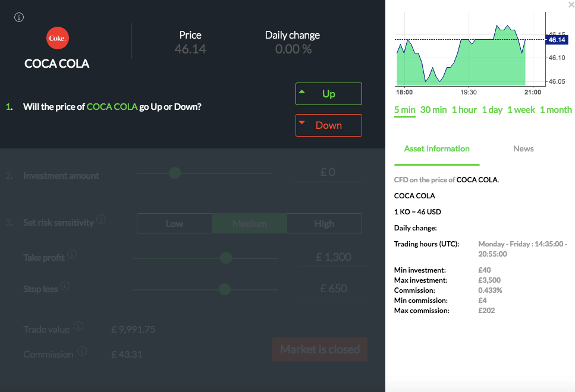Select Medium risk sensitivity
This screenshot has width=575, height=392.
(x=249, y=223)
